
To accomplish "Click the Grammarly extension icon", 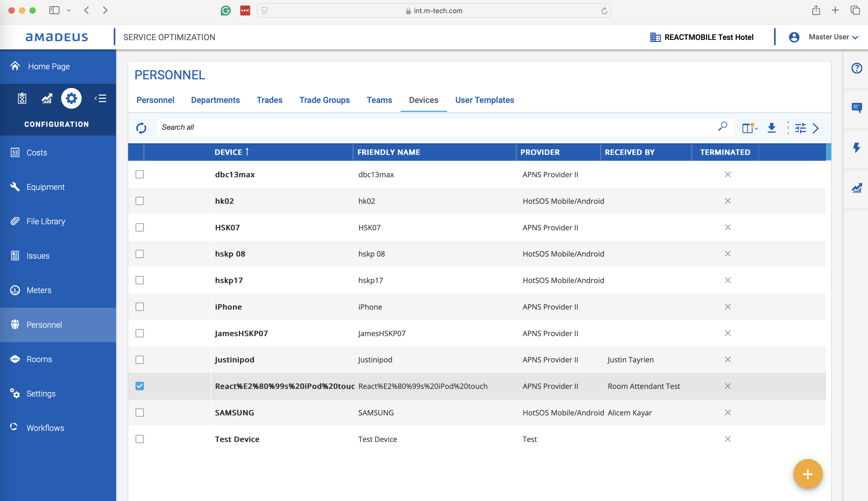I will click(225, 11).
